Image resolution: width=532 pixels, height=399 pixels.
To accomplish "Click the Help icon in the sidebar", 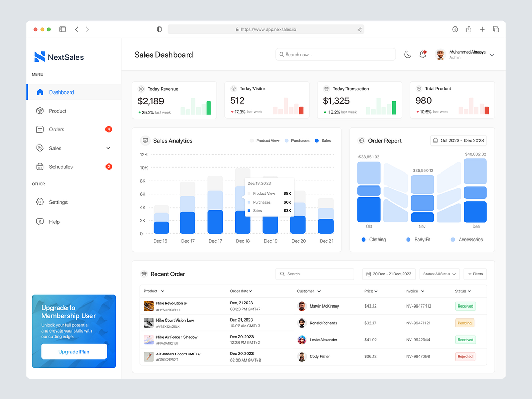I will 41,222.
